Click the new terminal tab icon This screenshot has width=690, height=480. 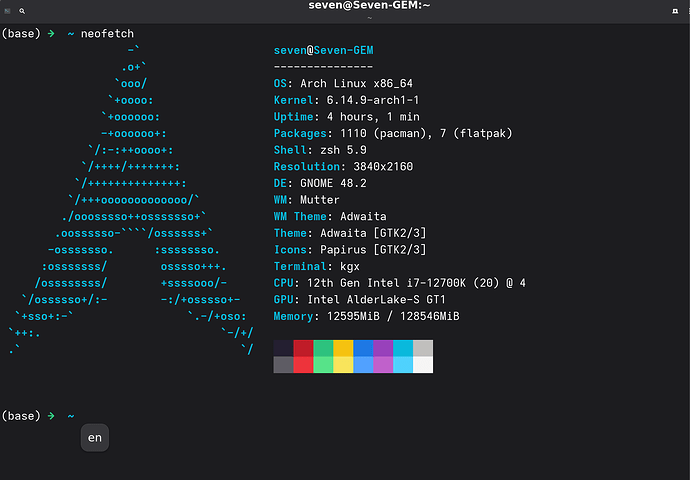(7, 11)
